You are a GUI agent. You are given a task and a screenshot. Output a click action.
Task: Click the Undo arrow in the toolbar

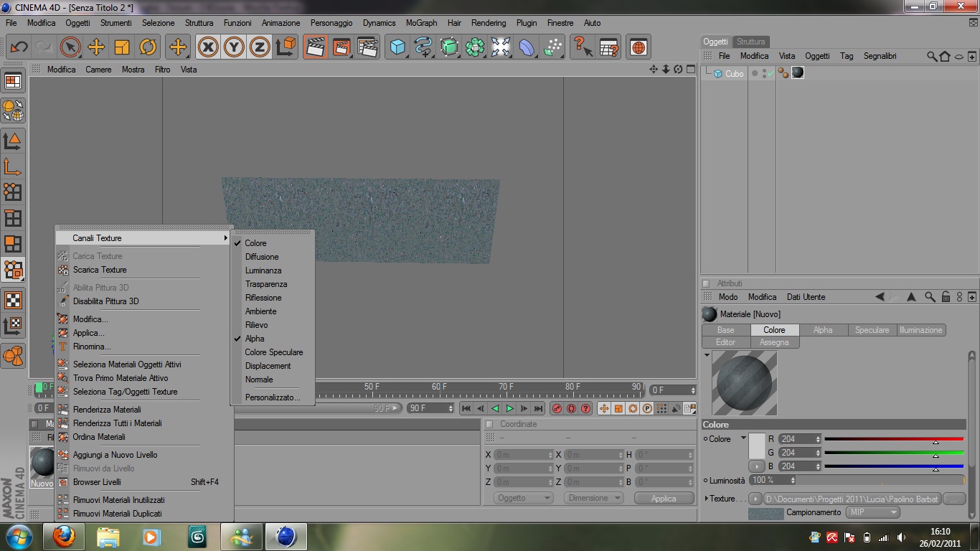pos(19,47)
